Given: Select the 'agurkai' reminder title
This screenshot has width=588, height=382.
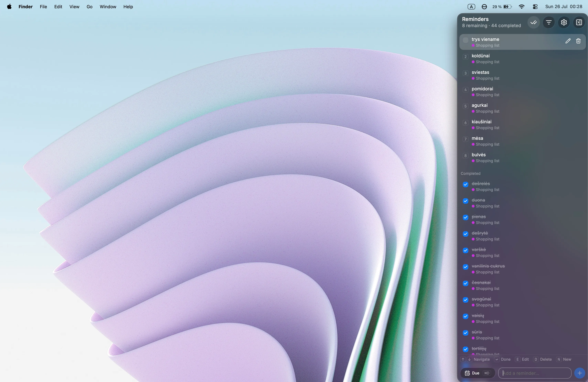Looking at the screenshot, I should tap(479, 105).
